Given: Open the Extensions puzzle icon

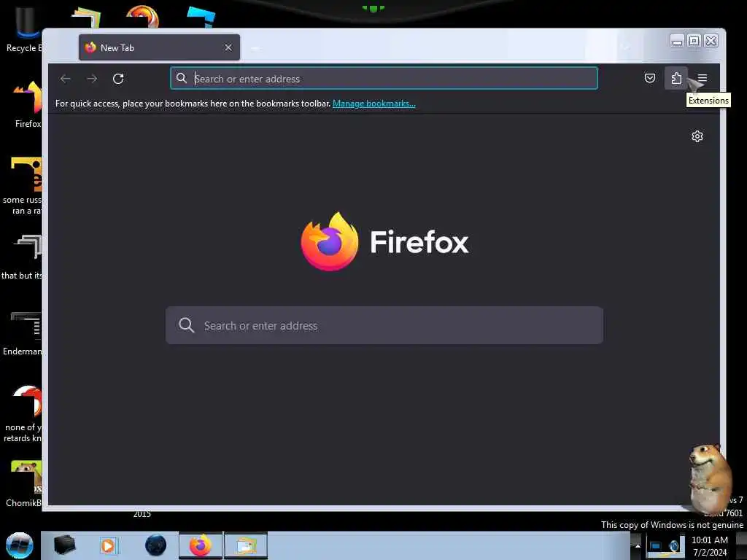Looking at the screenshot, I should coord(676,78).
